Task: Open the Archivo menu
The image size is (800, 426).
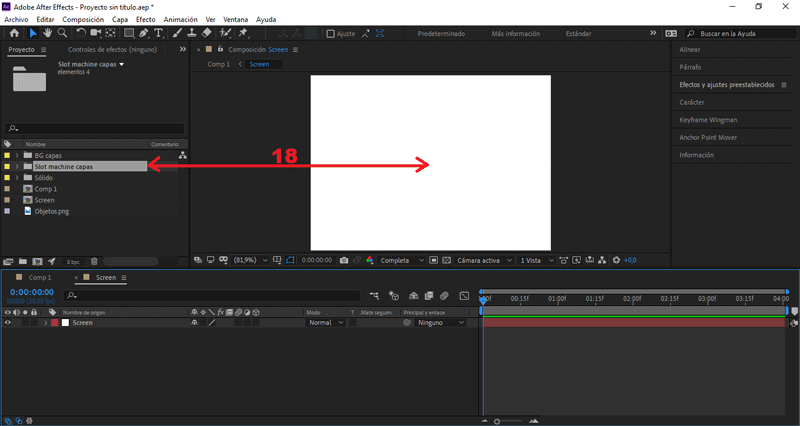Action: click(16, 19)
